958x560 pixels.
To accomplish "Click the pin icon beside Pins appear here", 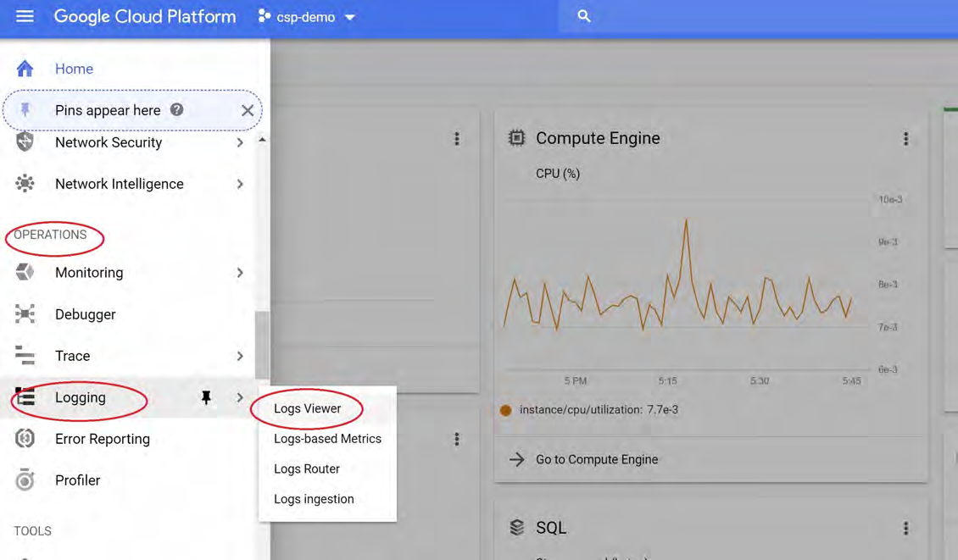I will [x=25, y=110].
